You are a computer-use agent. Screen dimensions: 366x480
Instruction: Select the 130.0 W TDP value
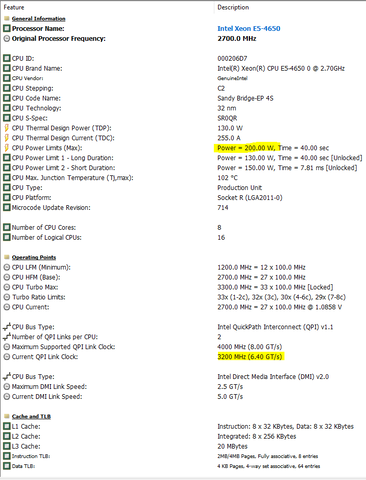(230, 128)
